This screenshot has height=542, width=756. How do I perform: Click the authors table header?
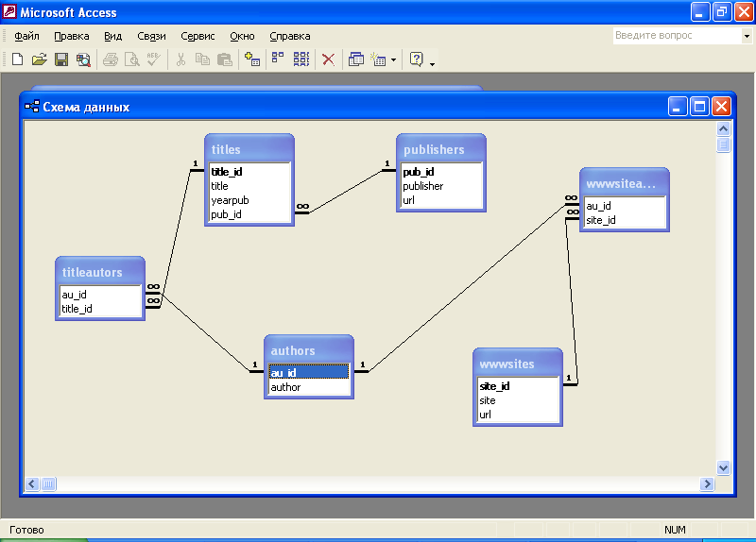[x=309, y=349]
